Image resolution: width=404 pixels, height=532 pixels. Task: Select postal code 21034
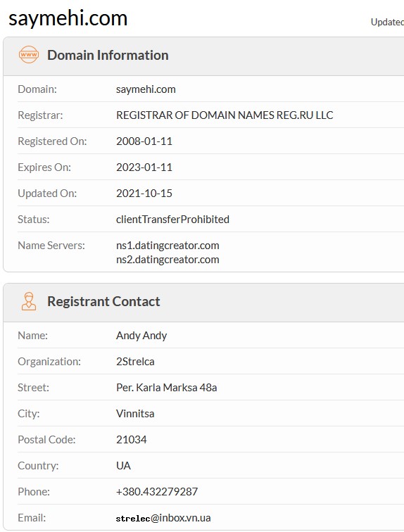click(132, 440)
